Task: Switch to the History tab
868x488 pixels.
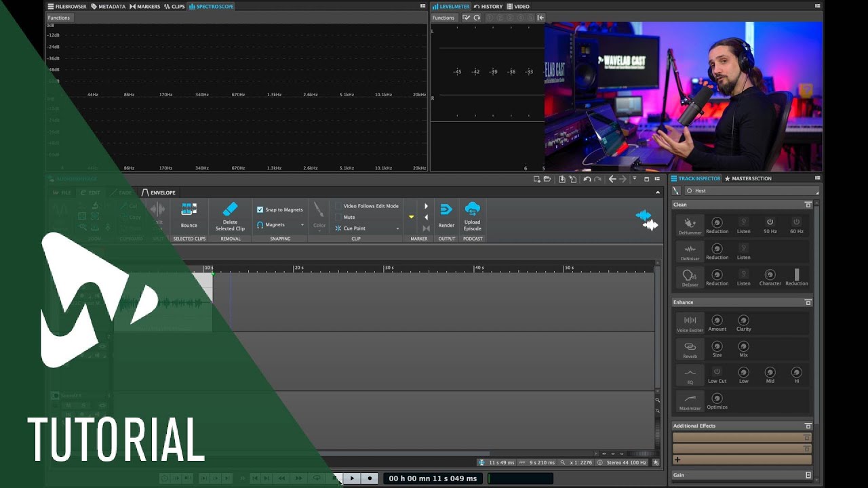Action: (488, 6)
